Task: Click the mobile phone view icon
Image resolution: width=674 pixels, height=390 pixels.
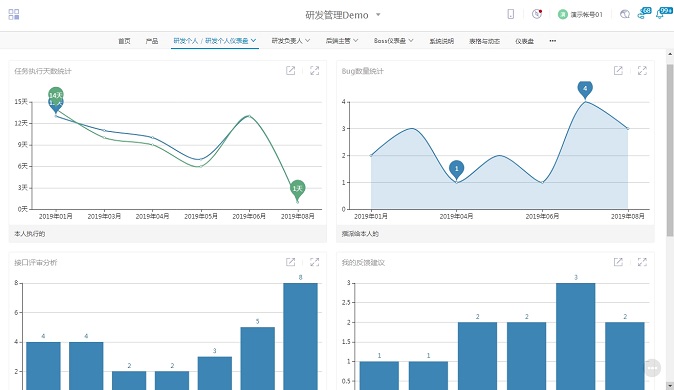Action: (x=511, y=14)
